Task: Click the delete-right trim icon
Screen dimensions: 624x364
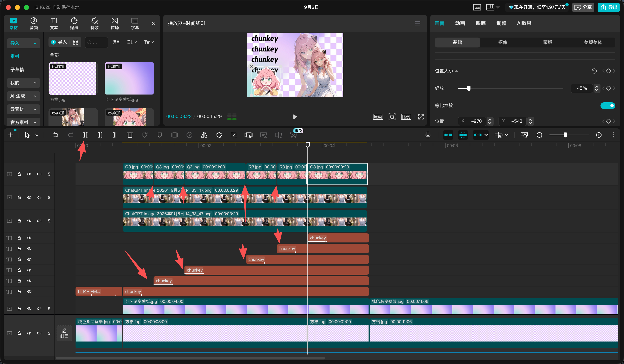Action: click(115, 135)
